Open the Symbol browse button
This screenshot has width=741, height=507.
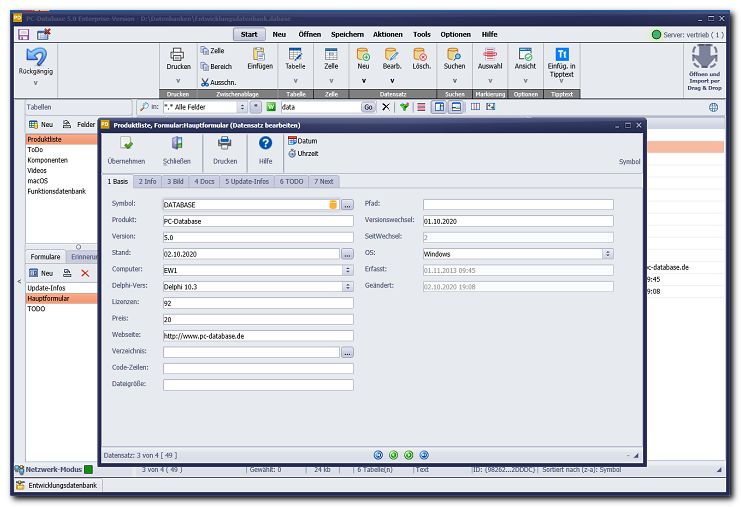347,205
